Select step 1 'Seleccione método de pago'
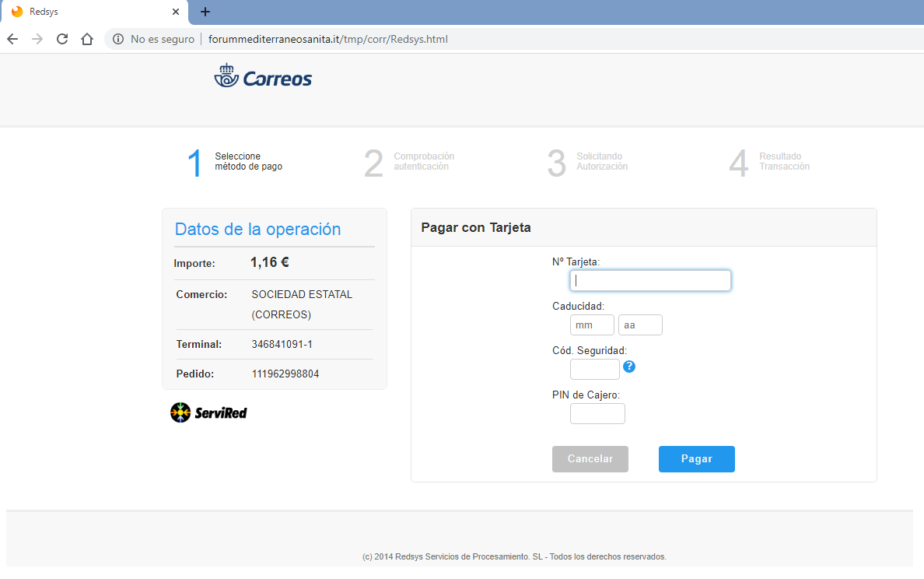The width and height of the screenshot is (924, 579). (x=235, y=162)
